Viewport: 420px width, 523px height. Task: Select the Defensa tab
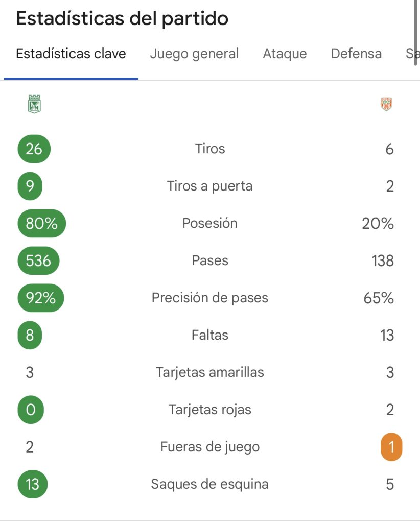[356, 54]
